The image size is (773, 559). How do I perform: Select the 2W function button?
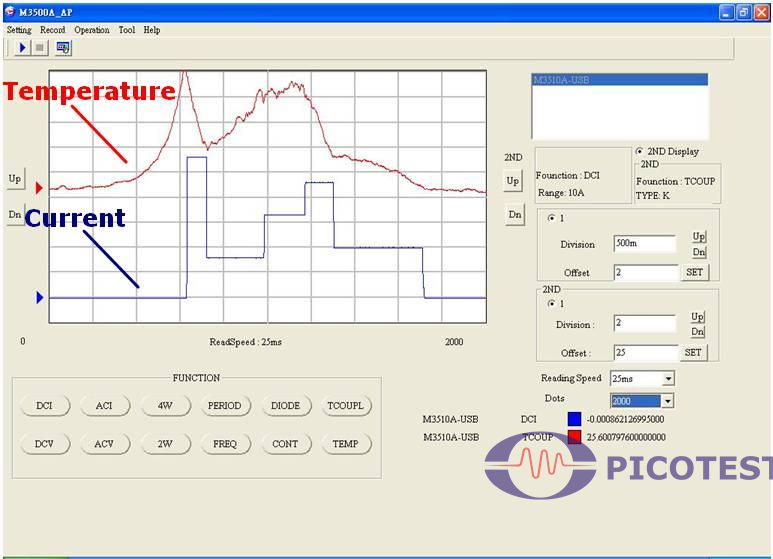point(165,444)
